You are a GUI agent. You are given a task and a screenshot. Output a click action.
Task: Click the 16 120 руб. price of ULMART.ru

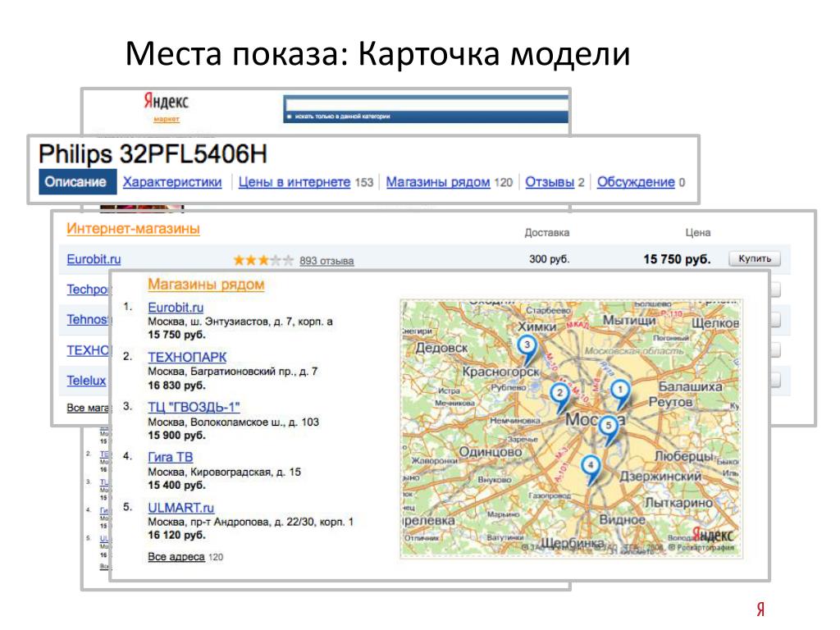tap(177, 535)
